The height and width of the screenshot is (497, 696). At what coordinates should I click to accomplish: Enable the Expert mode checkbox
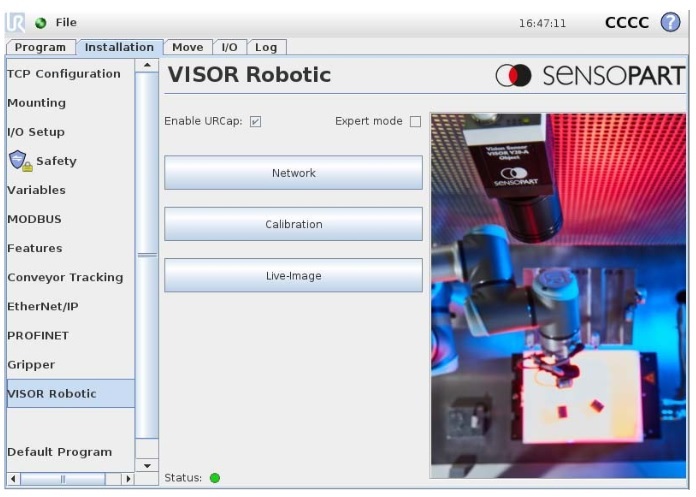pos(415,122)
